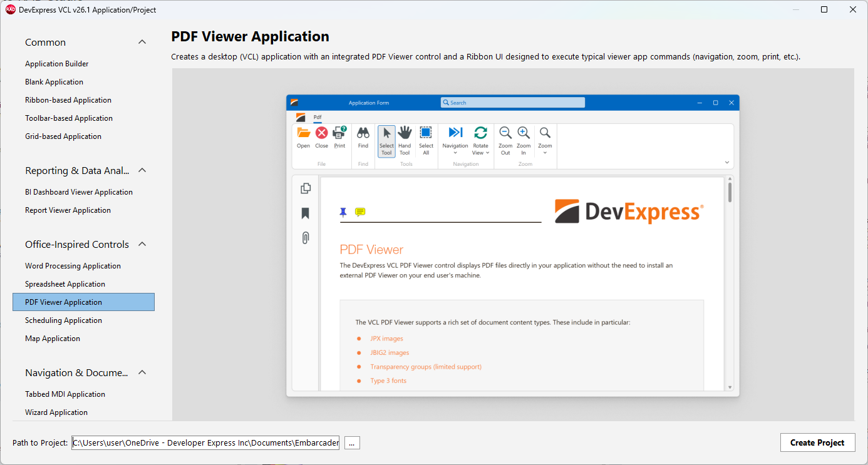Click the blue pin annotation icon
Image resolution: width=868 pixels, height=465 pixels.
[343, 212]
